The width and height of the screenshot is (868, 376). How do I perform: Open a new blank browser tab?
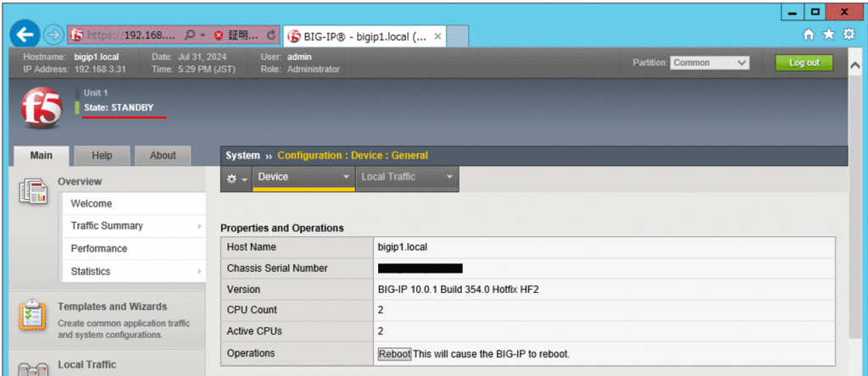tap(457, 36)
